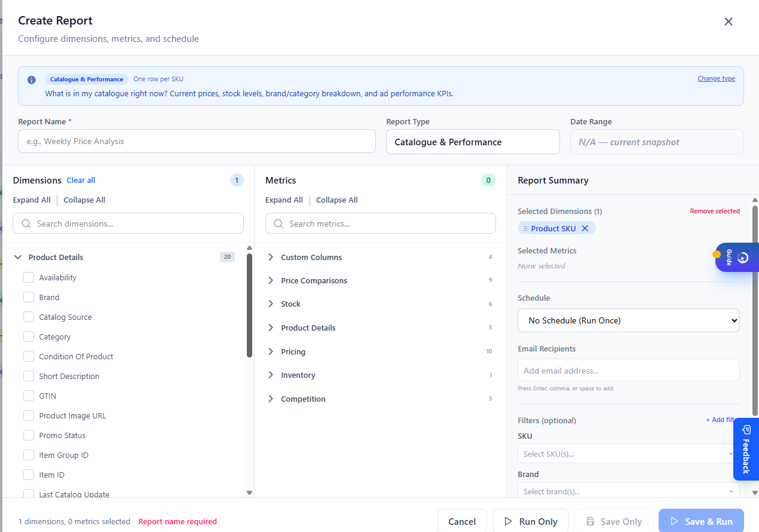Click the Report Type field
Viewport: 759px width, 532px height.
pyautogui.click(x=473, y=142)
